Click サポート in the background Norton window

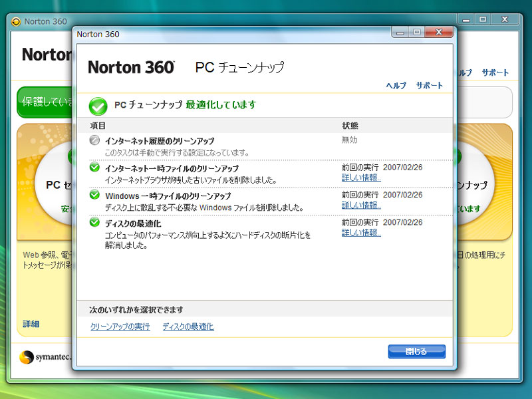tap(495, 72)
